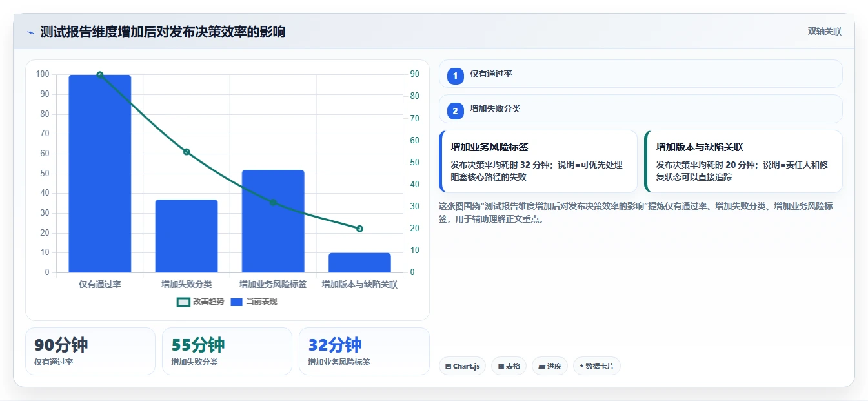The width and height of the screenshot is (868, 401).
Task: Select step 2 增加失败分类 row
Action: point(640,109)
